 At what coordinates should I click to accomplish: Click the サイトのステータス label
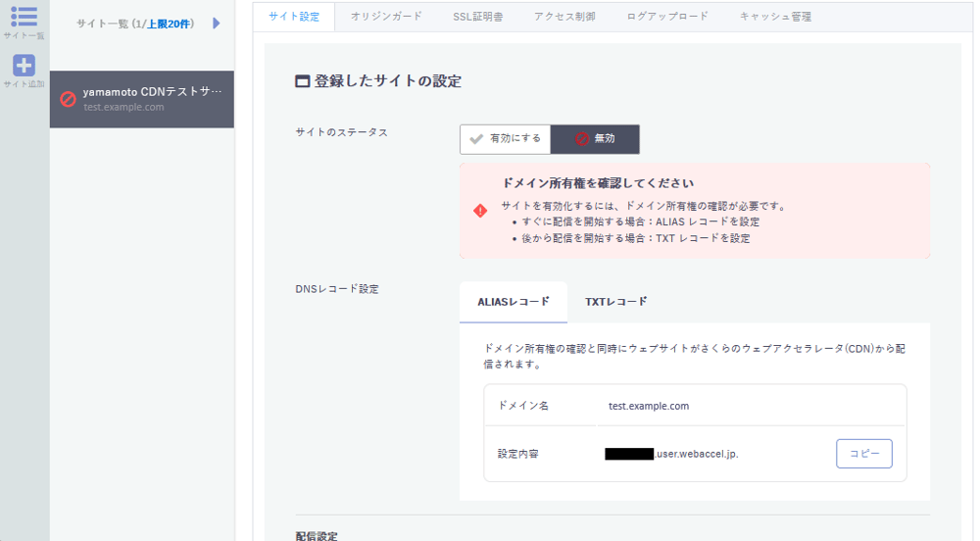point(341,132)
